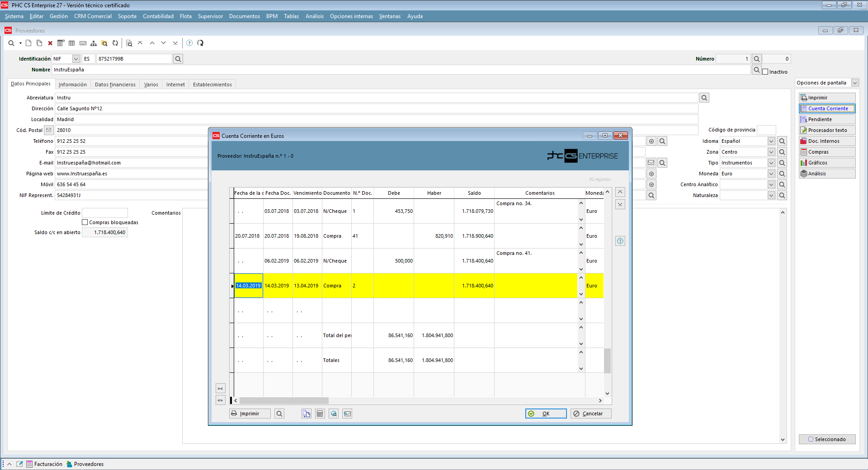
Task: Open the Contabilidad menu
Action: [x=158, y=16]
